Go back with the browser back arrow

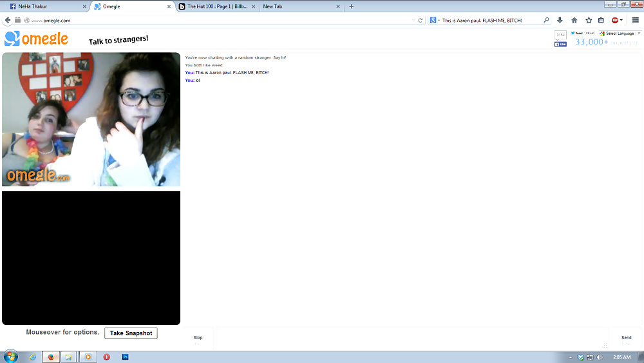tap(8, 20)
